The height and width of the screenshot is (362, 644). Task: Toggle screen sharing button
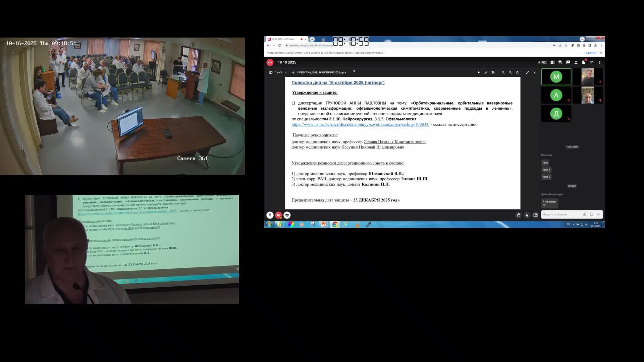pyautogui.click(x=287, y=215)
